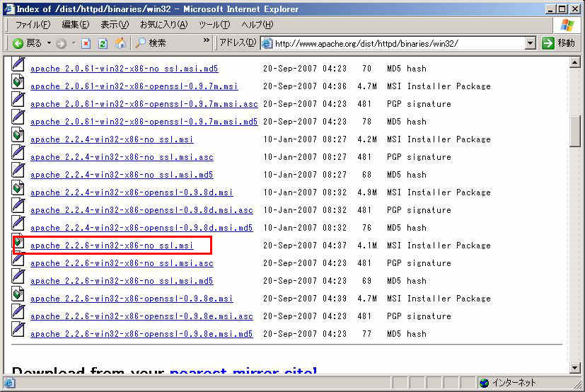The image size is (585, 392).
Task: Click file icon for apache_2.2.4 openssl-0.9.8d.msi.md5
Action: 18,224
